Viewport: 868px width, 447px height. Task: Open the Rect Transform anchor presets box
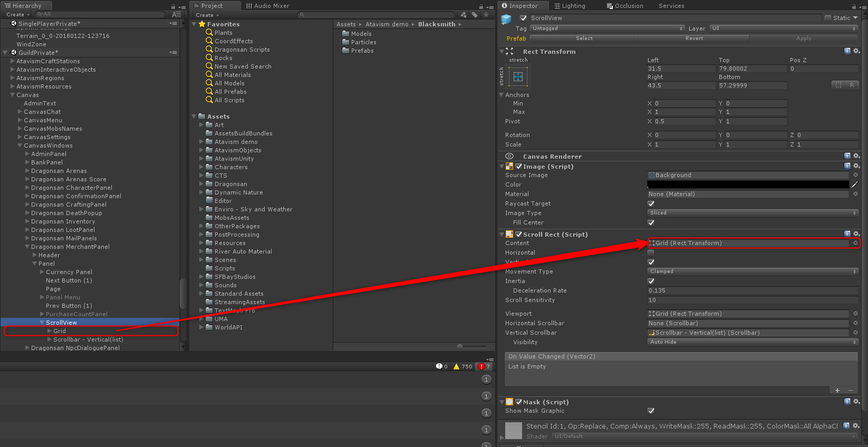(518, 77)
